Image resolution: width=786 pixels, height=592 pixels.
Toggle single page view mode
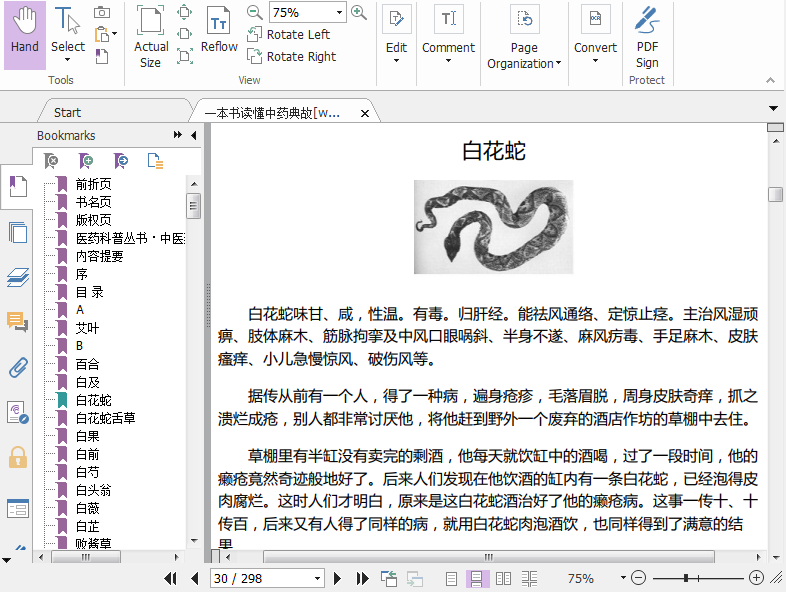tap(452, 578)
